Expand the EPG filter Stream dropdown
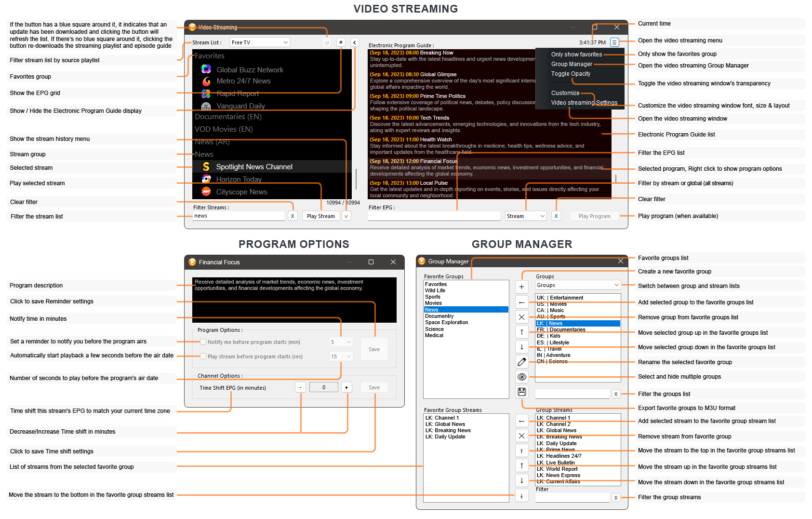The image size is (812, 519). [x=526, y=216]
